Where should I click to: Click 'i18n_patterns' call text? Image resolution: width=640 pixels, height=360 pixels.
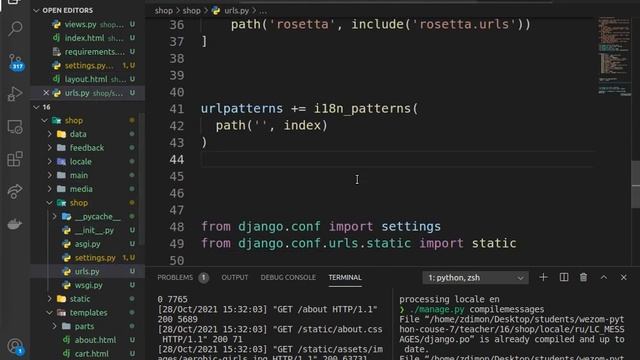pos(362,109)
